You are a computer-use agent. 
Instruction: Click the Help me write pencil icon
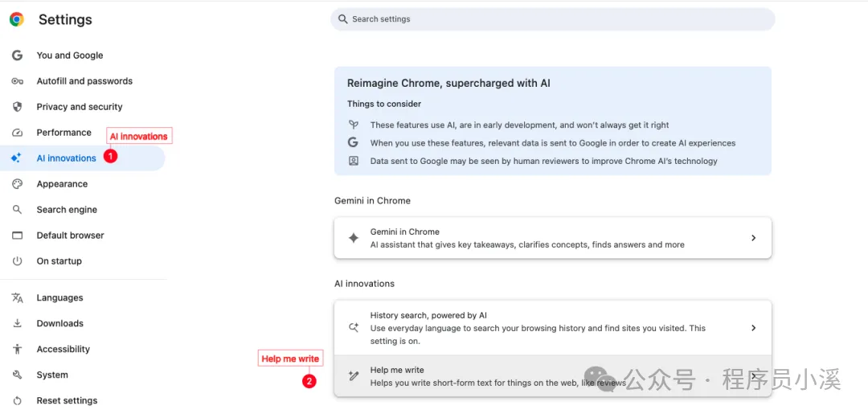[x=353, y=375]
